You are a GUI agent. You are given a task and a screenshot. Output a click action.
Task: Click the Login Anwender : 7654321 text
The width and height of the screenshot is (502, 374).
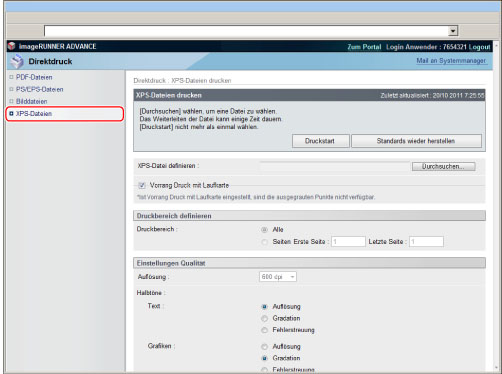pos(426,47)
